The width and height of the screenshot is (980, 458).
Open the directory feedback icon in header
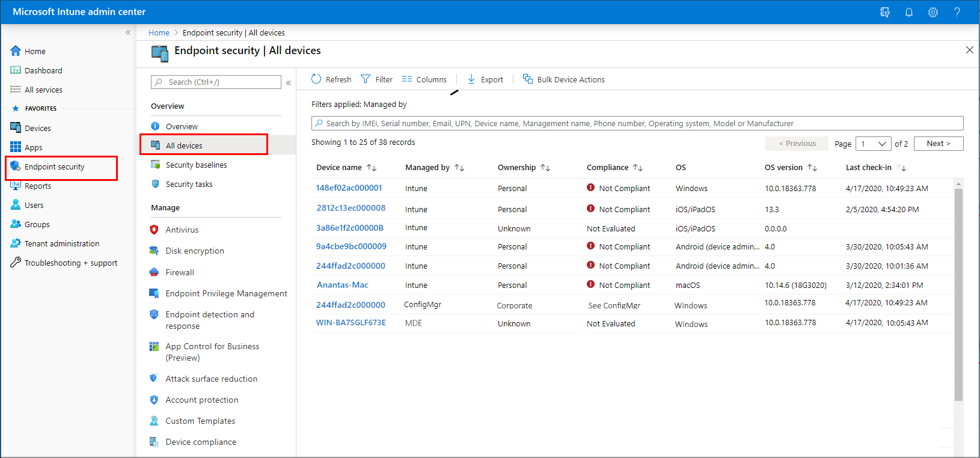coord(884,12)
